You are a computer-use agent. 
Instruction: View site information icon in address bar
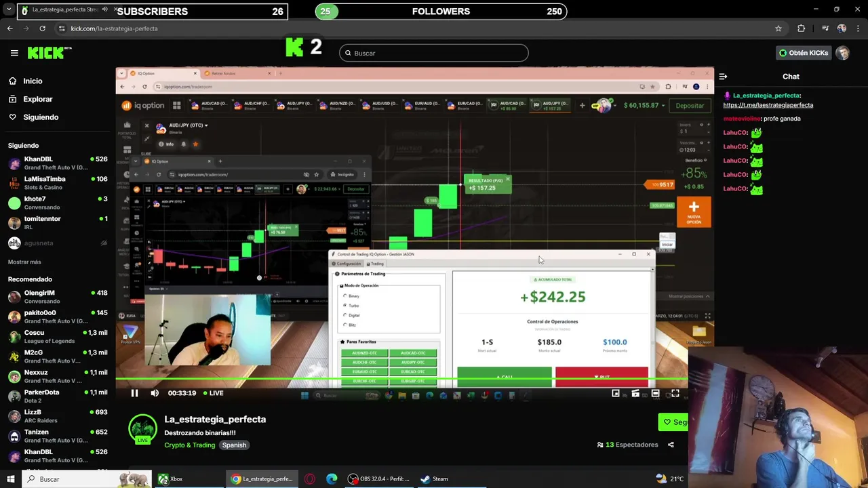click(62, 28)
